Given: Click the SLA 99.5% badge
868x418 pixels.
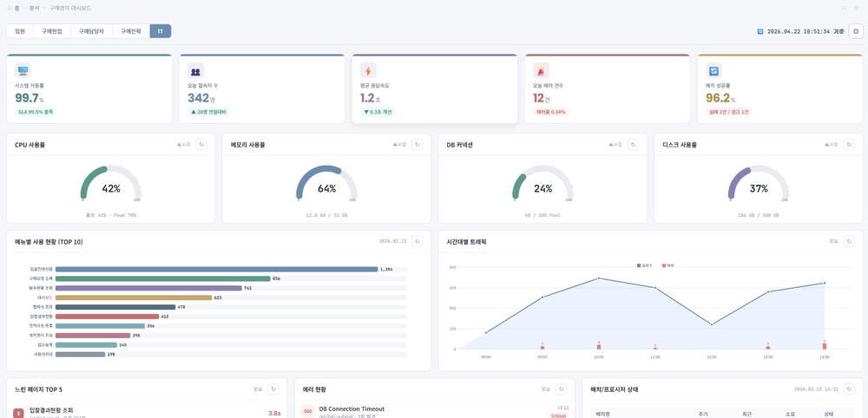Looking at the screenshot, I should 36,112.
